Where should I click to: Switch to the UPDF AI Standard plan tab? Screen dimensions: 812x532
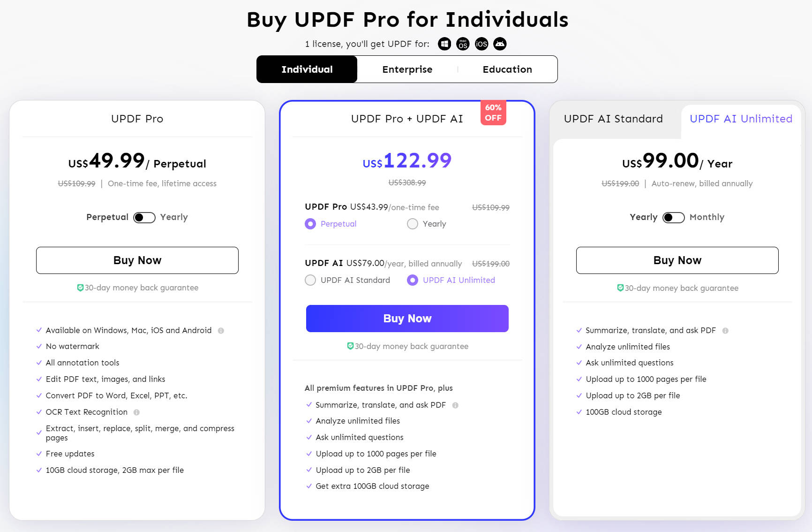(x=613, y=119)
